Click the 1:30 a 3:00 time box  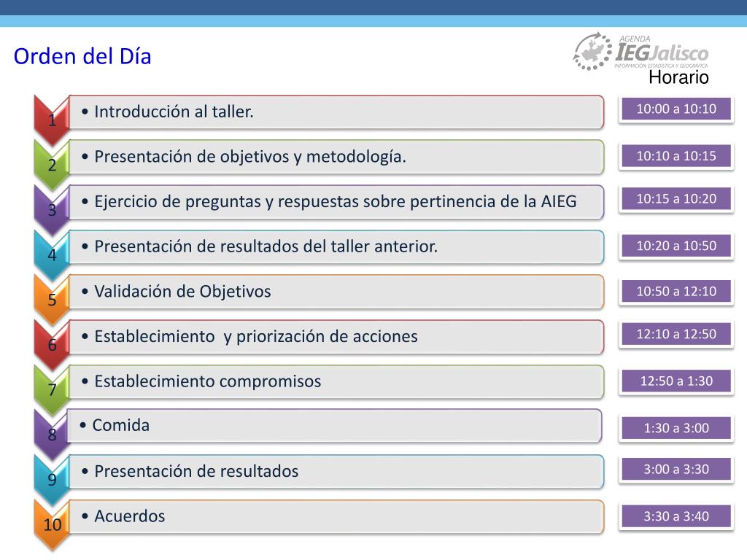point(676,428)
